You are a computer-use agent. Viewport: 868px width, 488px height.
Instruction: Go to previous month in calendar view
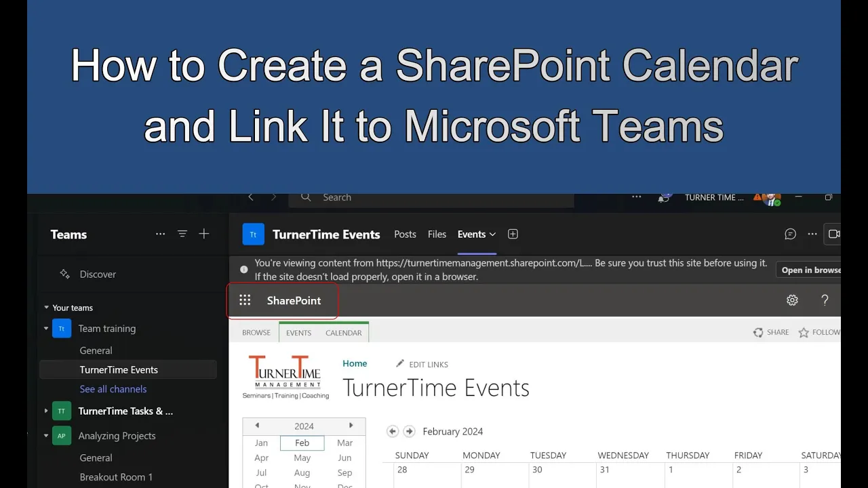(392, 431)
